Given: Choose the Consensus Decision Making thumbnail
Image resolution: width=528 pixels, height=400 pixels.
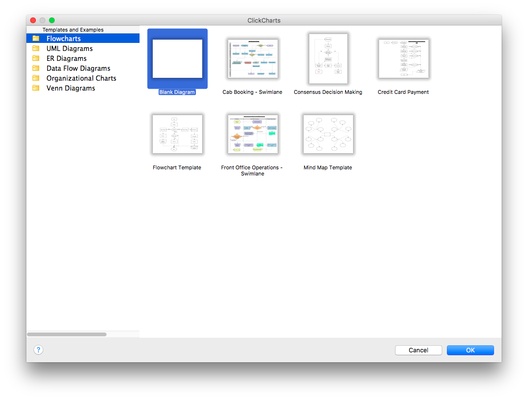Looking at the screenshot, I should click(328, 59).
